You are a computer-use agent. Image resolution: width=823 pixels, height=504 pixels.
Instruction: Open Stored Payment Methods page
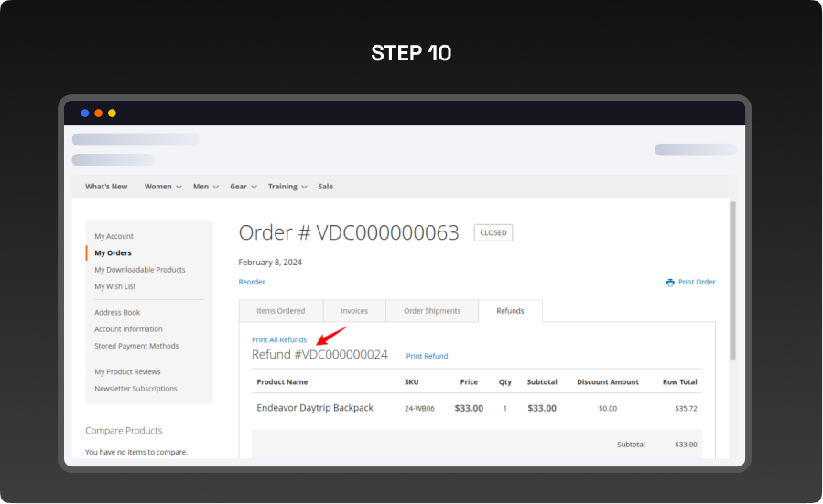click(x=136, y=346)
